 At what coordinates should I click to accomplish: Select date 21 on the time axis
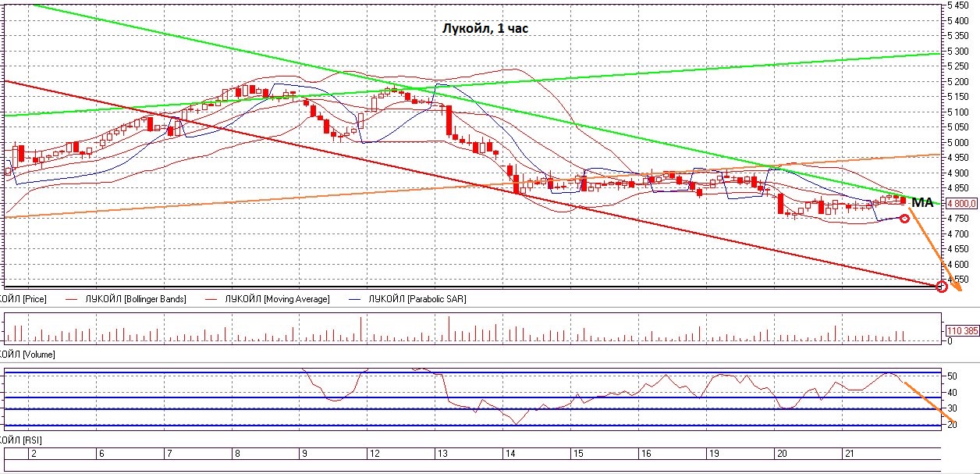point(849,454)
